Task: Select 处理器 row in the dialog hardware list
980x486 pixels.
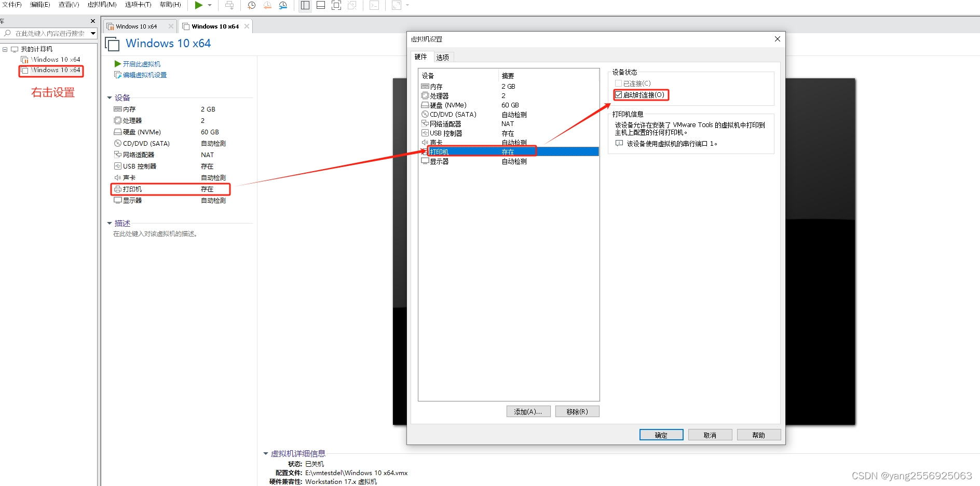Action: click(x=509, y=96)
